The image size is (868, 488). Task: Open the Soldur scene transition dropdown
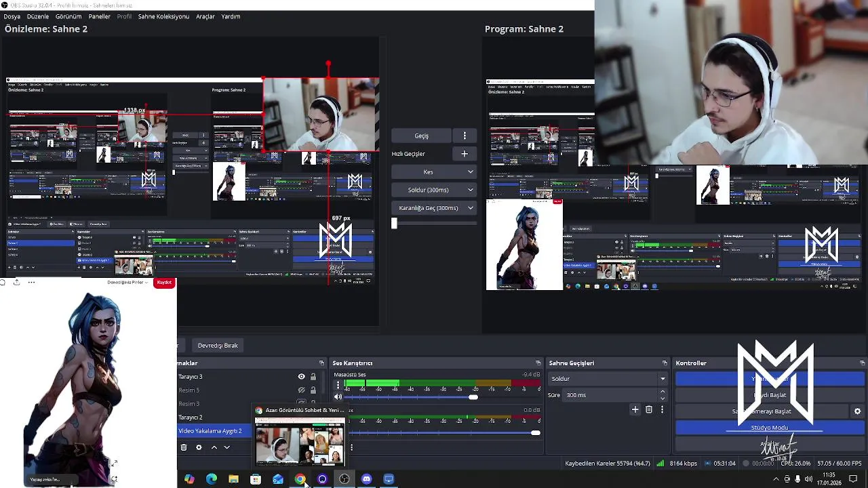(608, 379)
